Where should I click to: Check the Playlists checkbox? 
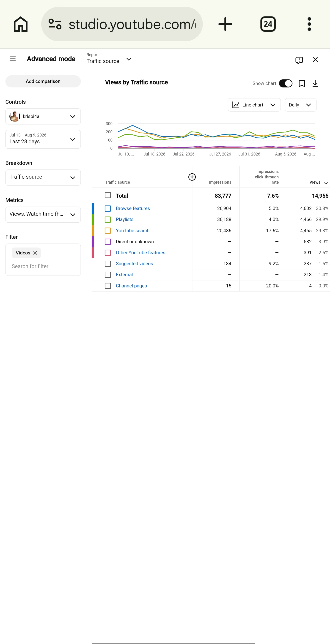[108, 219]
